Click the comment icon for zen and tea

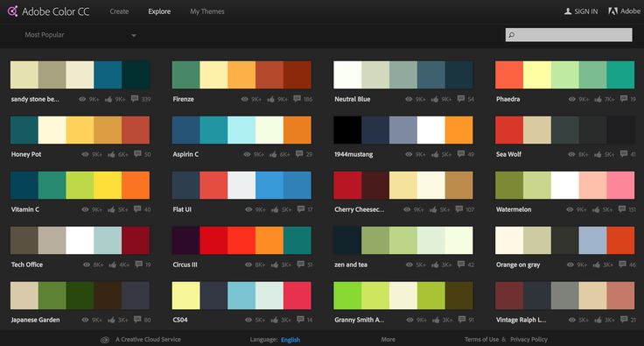[461, 264]
